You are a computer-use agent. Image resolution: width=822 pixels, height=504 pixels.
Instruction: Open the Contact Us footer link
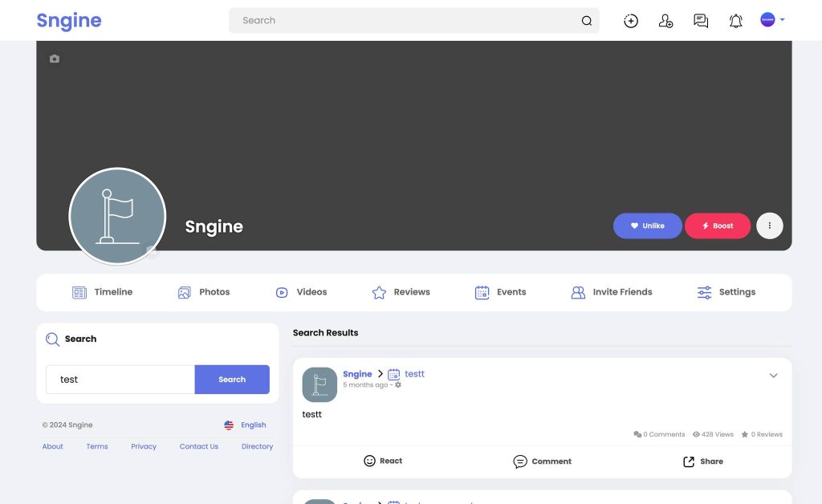(x=199, y=446)
